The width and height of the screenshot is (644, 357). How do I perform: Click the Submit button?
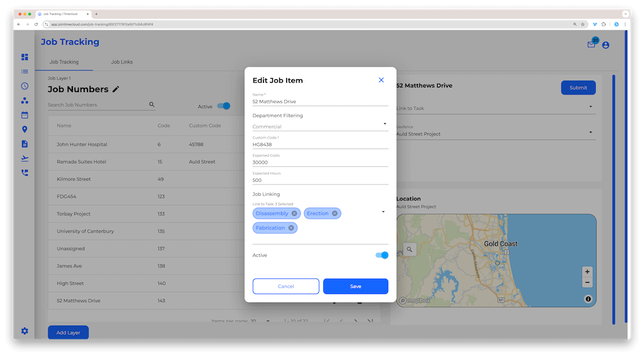579,88
